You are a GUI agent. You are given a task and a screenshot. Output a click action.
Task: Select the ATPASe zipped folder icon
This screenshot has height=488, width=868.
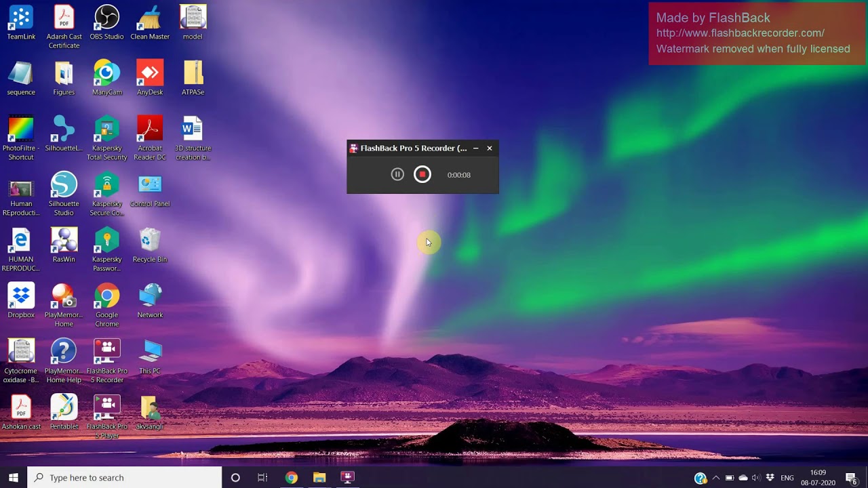click(x=193, y=79)
